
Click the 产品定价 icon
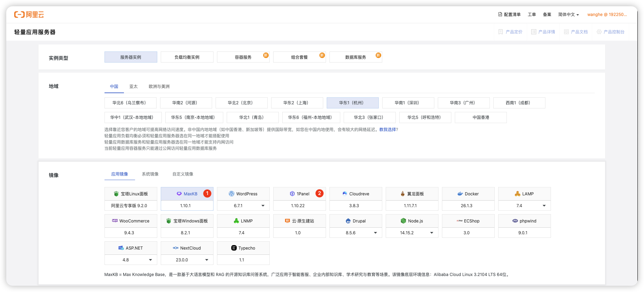tap(501, 32)
